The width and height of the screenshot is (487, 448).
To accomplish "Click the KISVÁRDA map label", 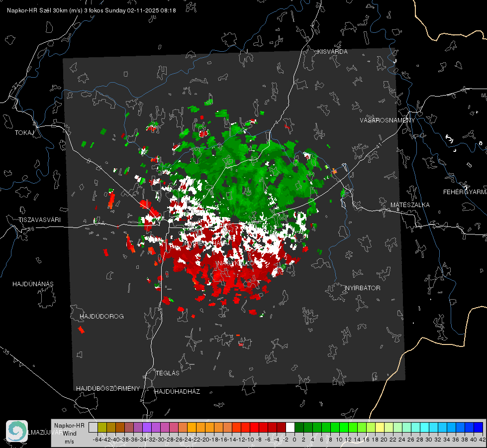I will coord(332,52).
